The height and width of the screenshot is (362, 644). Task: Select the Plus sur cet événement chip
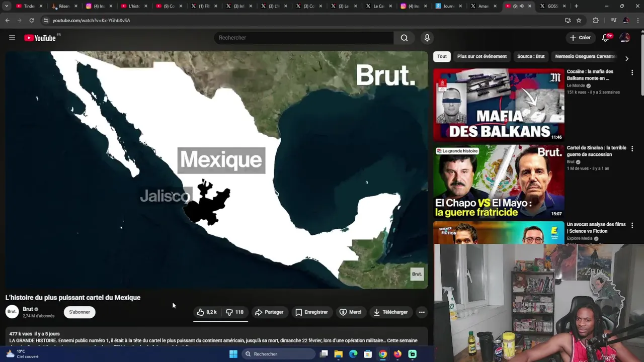tap(482, 56)
